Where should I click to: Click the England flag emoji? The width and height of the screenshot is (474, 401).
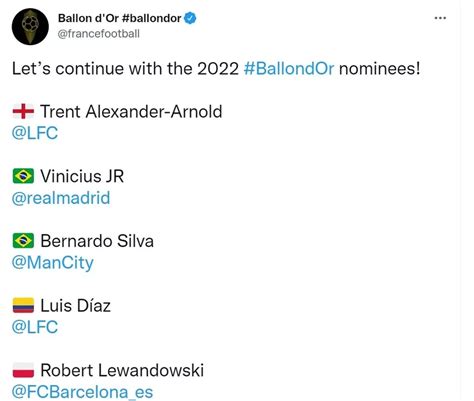(x=23, y=111)
